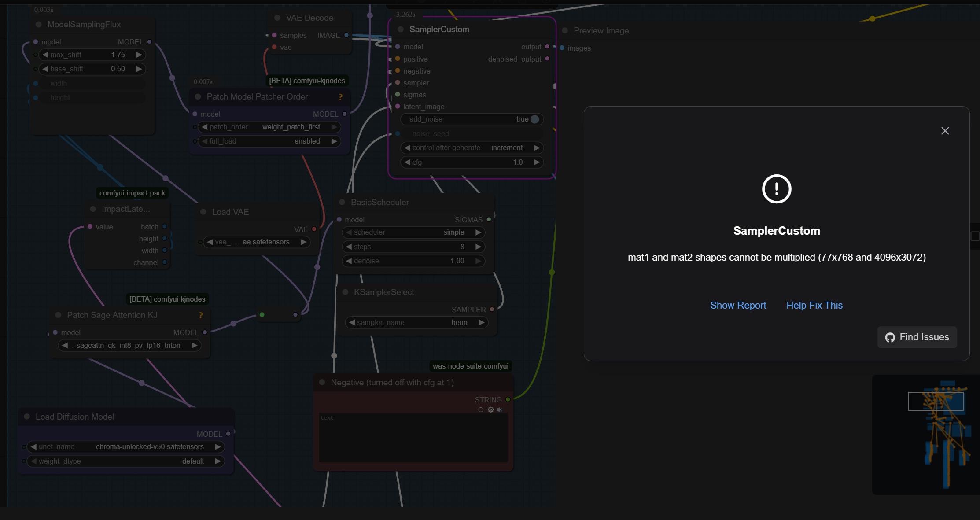
Task: Increase steps value with right arrow
Action: pyautogui.click(x=478, y=247)
